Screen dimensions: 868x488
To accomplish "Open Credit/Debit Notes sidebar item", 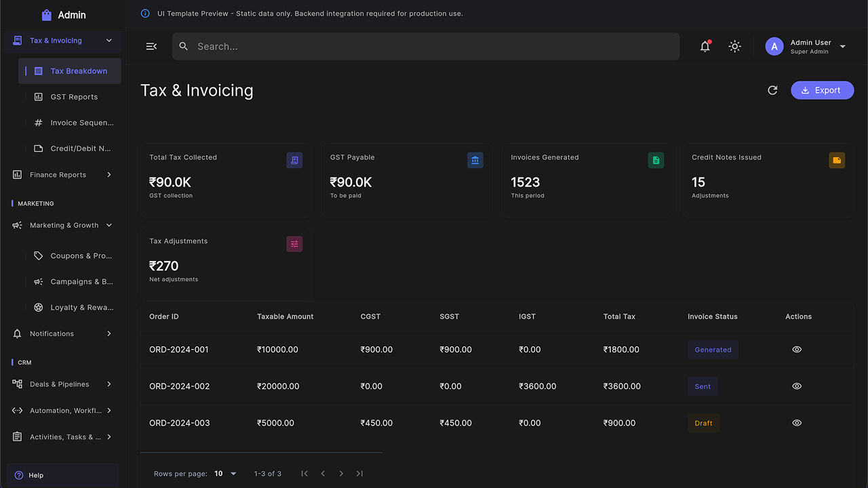I will click(x=70, y=148).
